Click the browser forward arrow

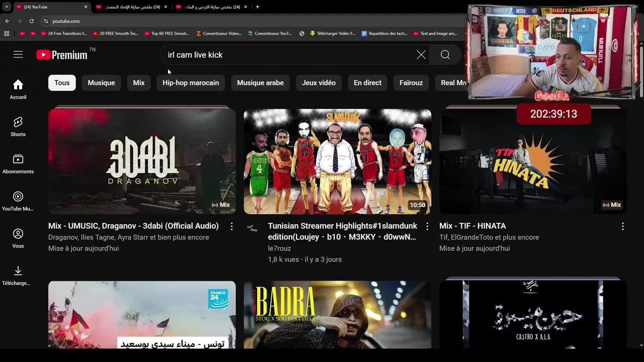(x=19, y=21)
